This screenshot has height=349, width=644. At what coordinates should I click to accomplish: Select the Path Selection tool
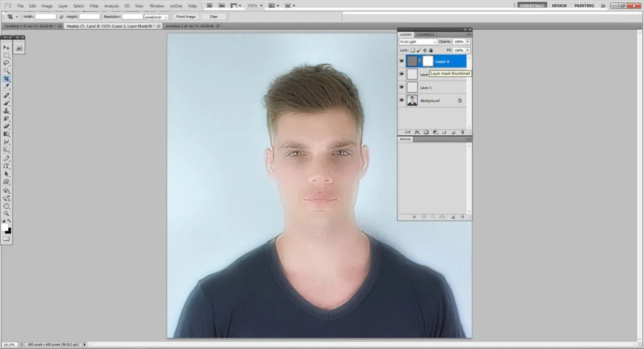(6, 174)
